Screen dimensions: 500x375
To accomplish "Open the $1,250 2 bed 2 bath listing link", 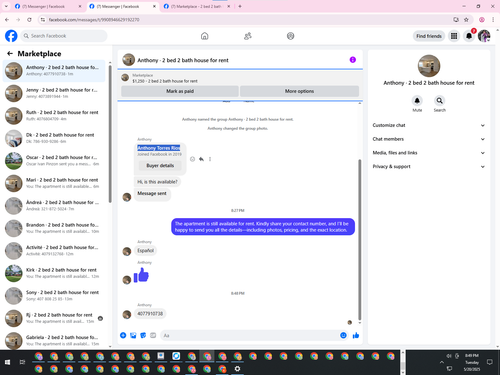I will coord(165,81).
